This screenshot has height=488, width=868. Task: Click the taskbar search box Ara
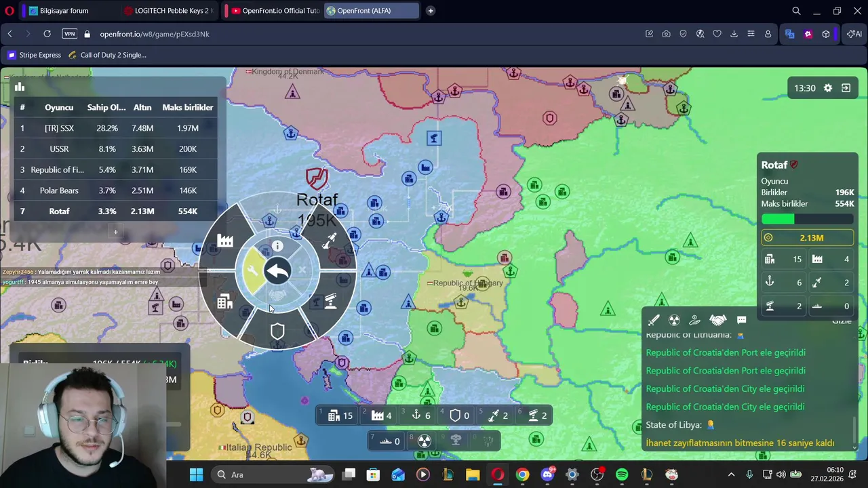pos(271,474)
